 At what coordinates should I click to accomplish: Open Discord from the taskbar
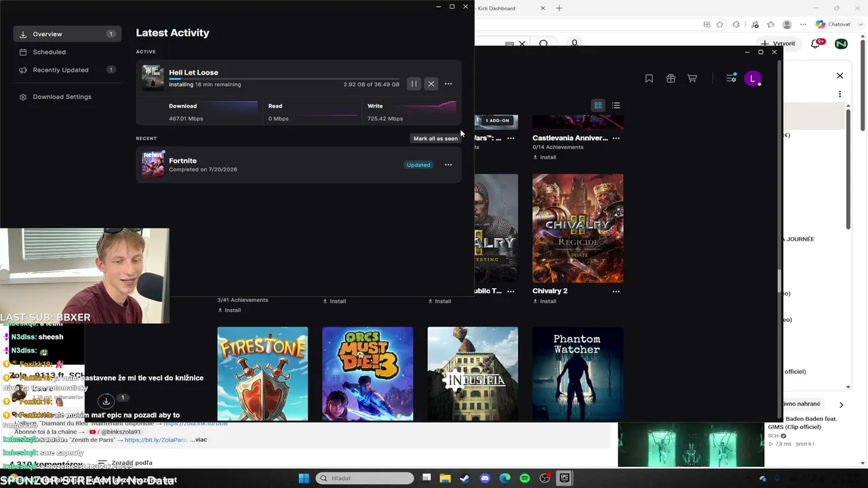pos(485,479)
